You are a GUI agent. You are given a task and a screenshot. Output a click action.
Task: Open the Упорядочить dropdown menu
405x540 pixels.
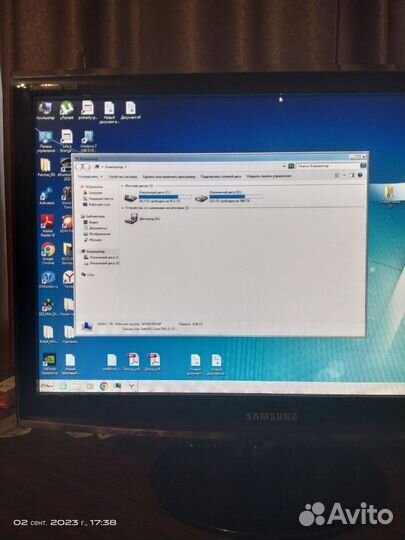[90, 177]
